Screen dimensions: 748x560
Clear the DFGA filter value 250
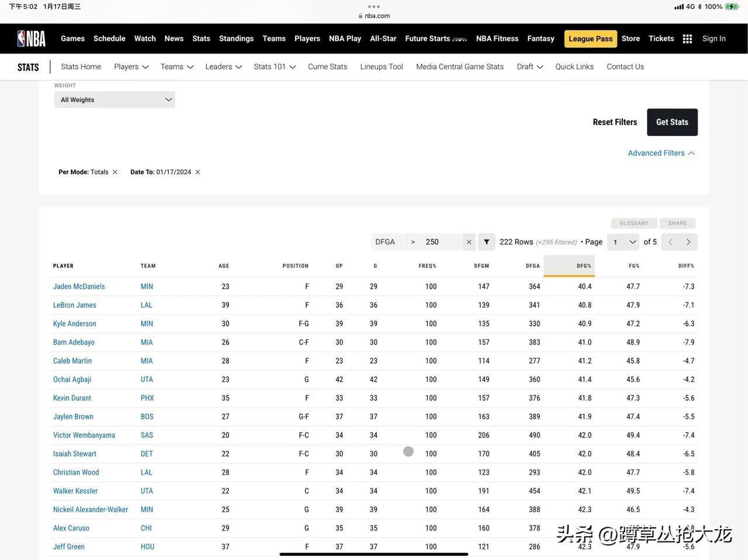(x=469, y=242)
